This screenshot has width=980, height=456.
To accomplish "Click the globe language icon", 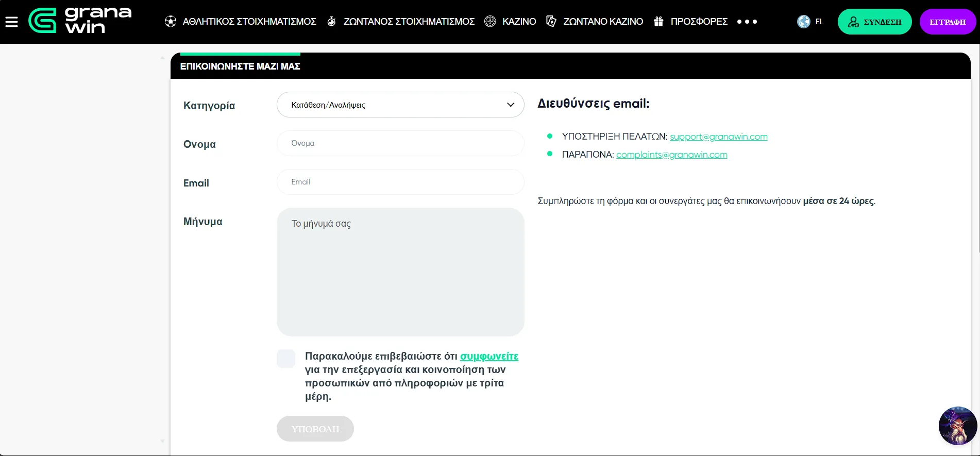I will point(803,22).
